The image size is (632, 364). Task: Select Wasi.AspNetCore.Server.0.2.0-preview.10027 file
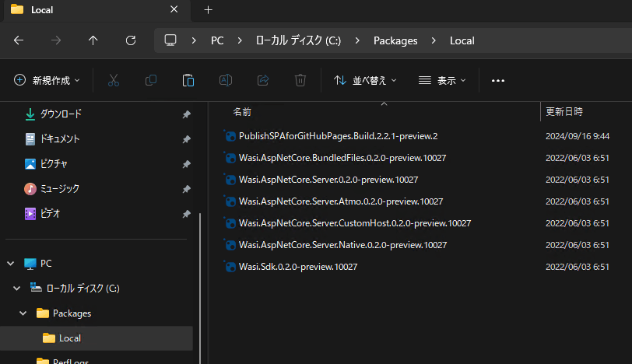pyautogui.click(x=328, y=180)
